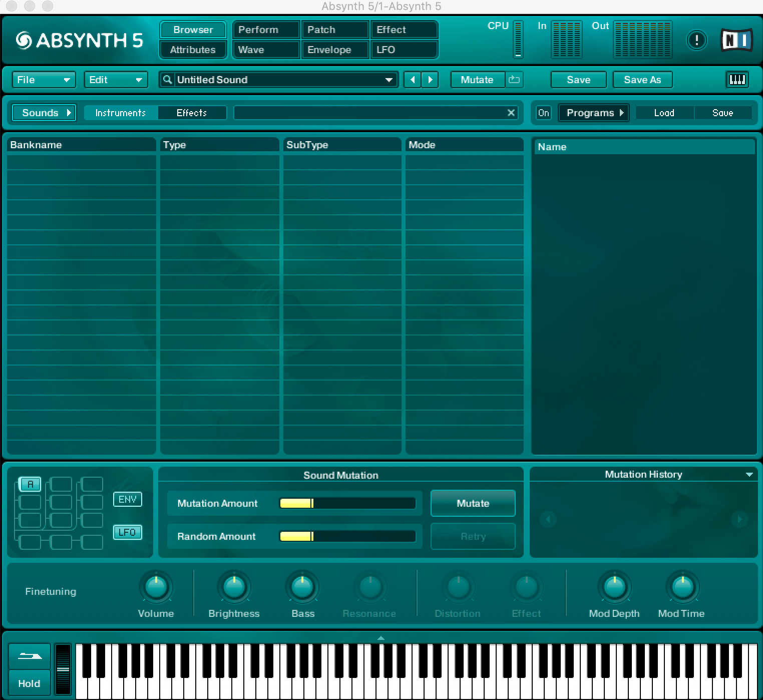This screenshot has width=763, height=700.
Task: Engage the Hold button for latched notes
Action: click(x=29, y=682)
